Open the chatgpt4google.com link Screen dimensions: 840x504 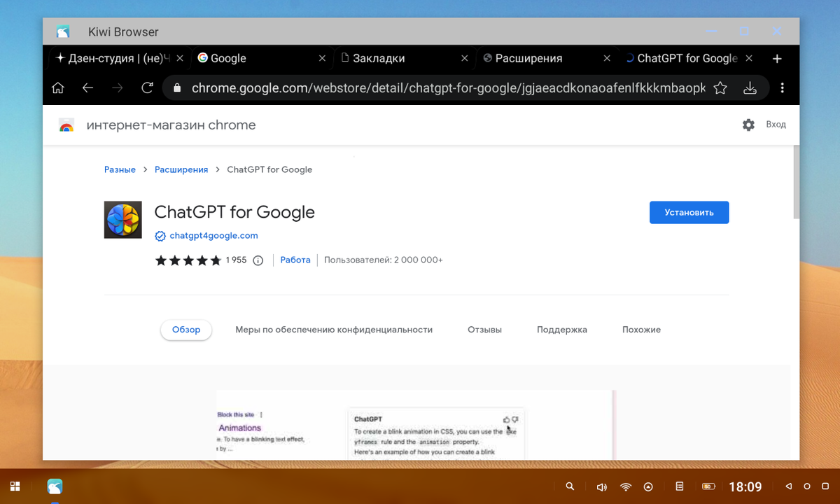[x=213, y=236]
